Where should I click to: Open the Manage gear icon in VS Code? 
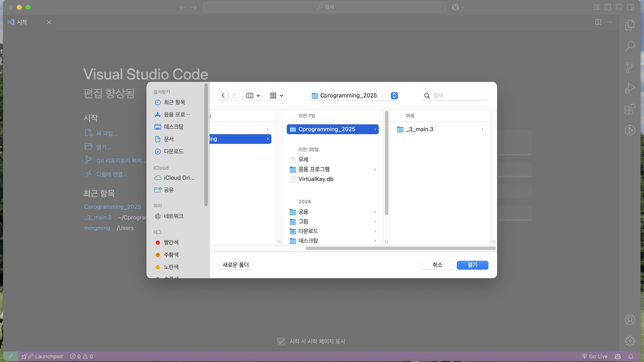[x=630, y=341]
